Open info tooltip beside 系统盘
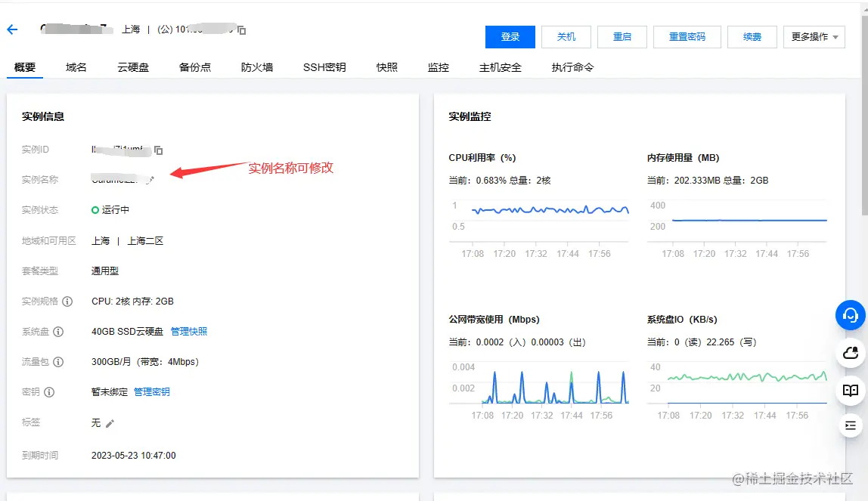Viewport: 868px width, 501px height. (58, 332)
